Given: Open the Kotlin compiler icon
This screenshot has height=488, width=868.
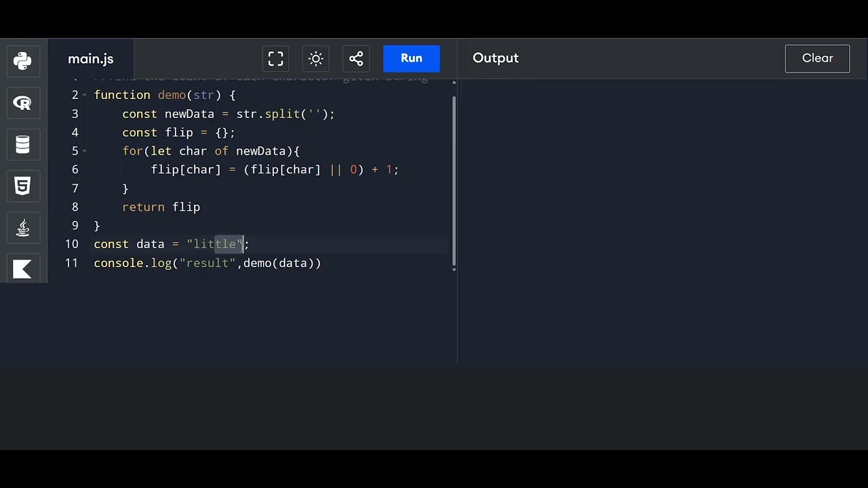Looking at the screenshot, I should 22,268.
